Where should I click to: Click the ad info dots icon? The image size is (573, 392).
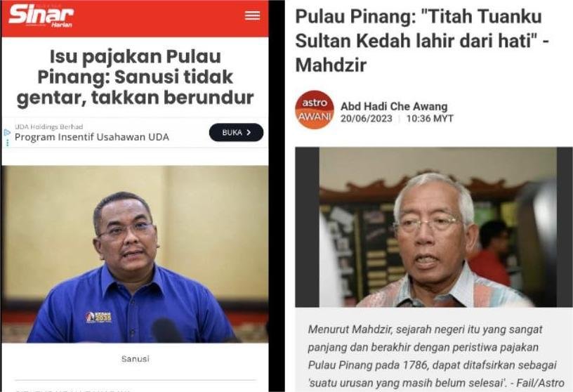[7, 143]
